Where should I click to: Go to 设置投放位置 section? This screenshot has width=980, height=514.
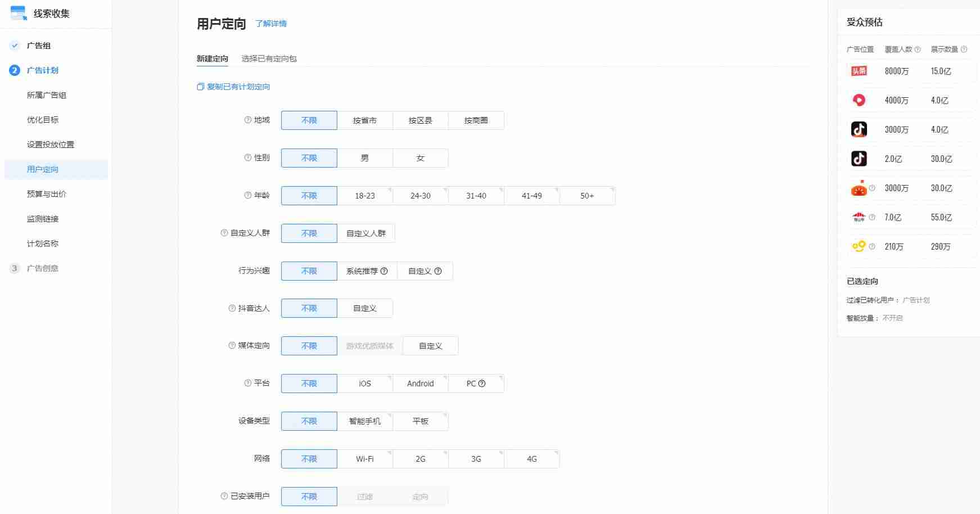tap(51, 145)
